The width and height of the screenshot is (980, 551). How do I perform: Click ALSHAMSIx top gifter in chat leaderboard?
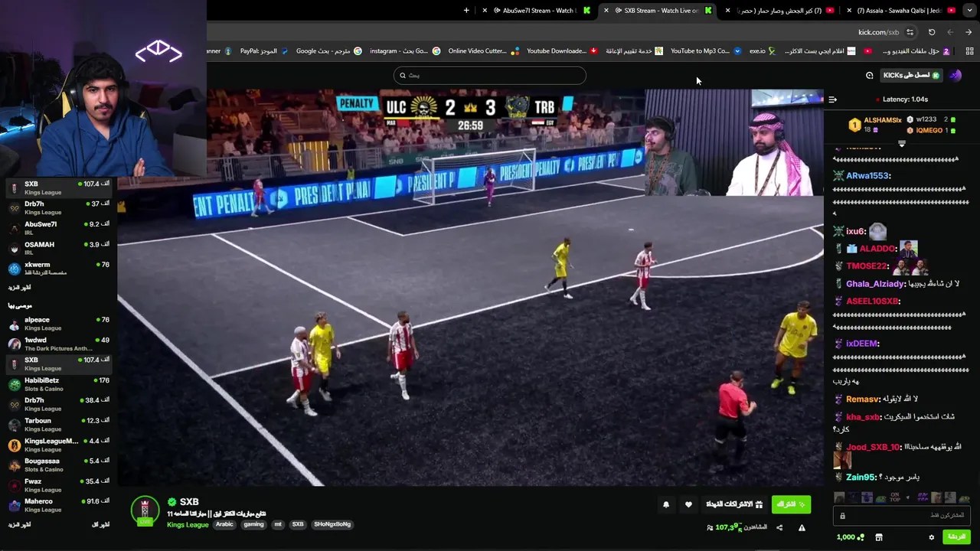pyautogui.click(x=873, y=124)
